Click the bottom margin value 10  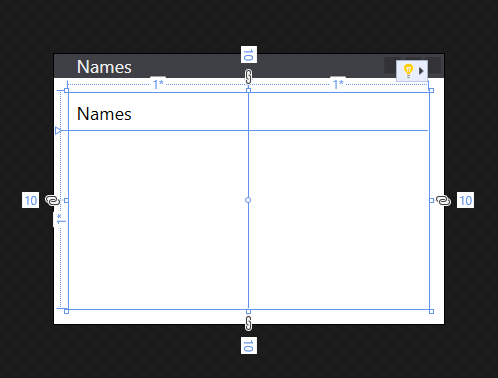coord(249,345)
